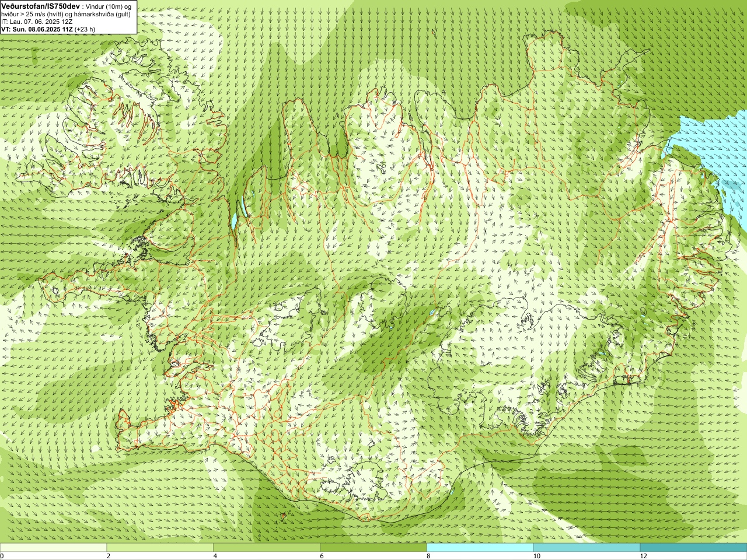Click the legend label '4'

click(215, 556)
